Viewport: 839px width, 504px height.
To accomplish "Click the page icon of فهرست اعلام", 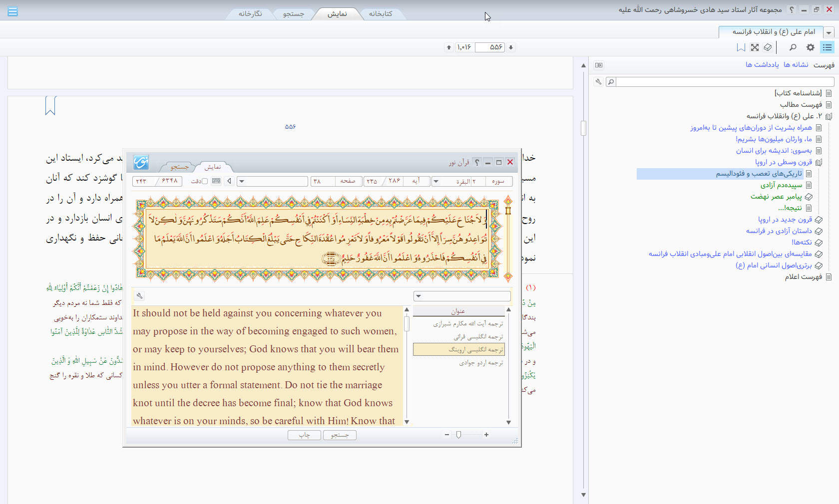I will [829, 277].
